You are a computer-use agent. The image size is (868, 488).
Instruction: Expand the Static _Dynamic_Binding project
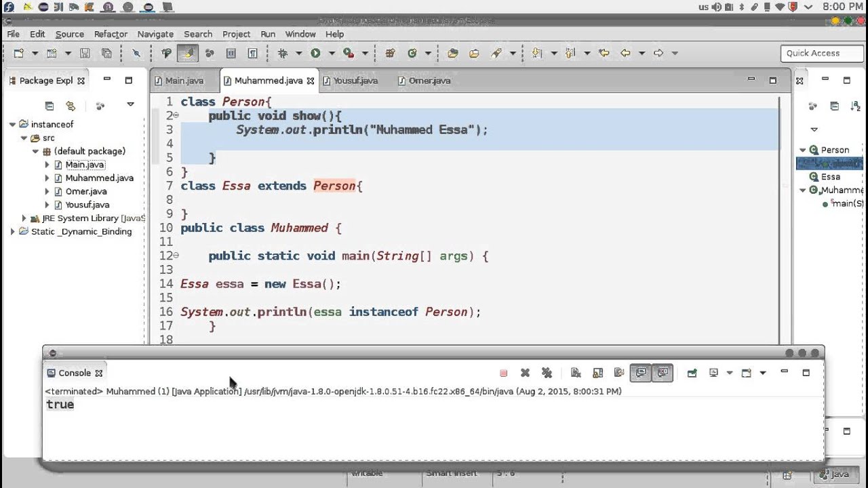pyautogui.click(x=12, y=231)
